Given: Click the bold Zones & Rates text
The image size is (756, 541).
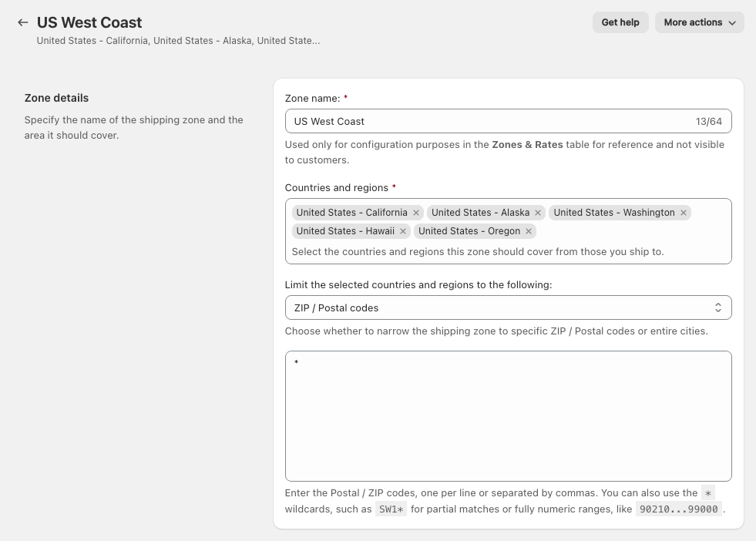Looking at the screenshot, I should 527,144.
